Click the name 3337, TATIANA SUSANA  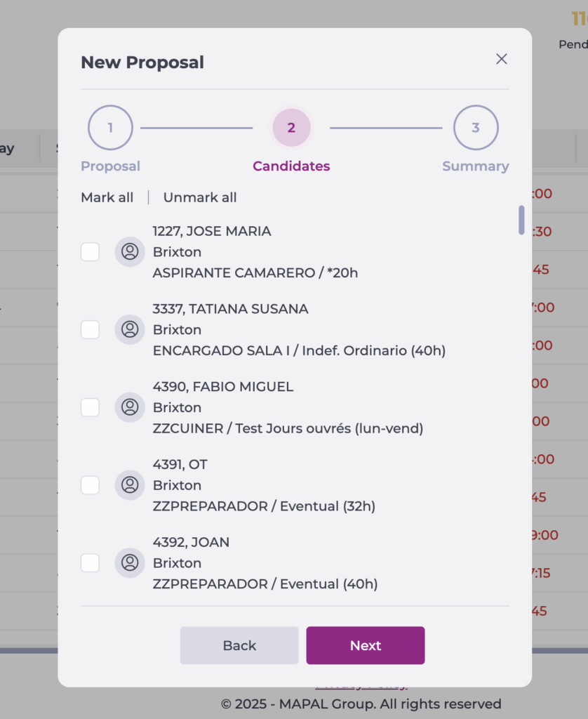click(x=230, y=309)
